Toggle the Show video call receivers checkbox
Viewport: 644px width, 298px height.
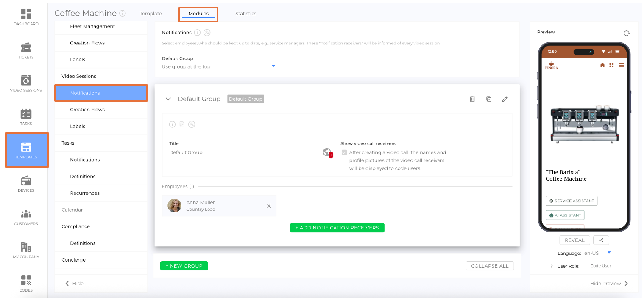tap(344, 152)
